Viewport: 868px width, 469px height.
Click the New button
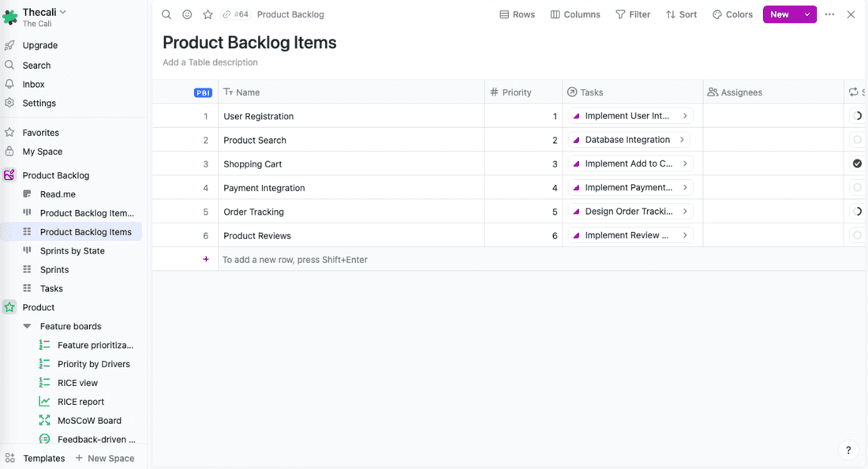point(780,14)
